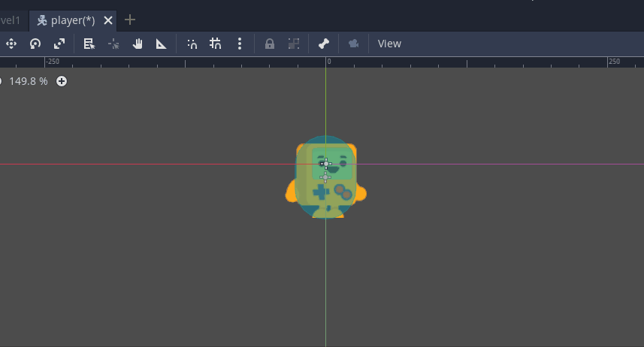
Task: Activate the list selectable nodes tool
Action: (x=89, y=44)
